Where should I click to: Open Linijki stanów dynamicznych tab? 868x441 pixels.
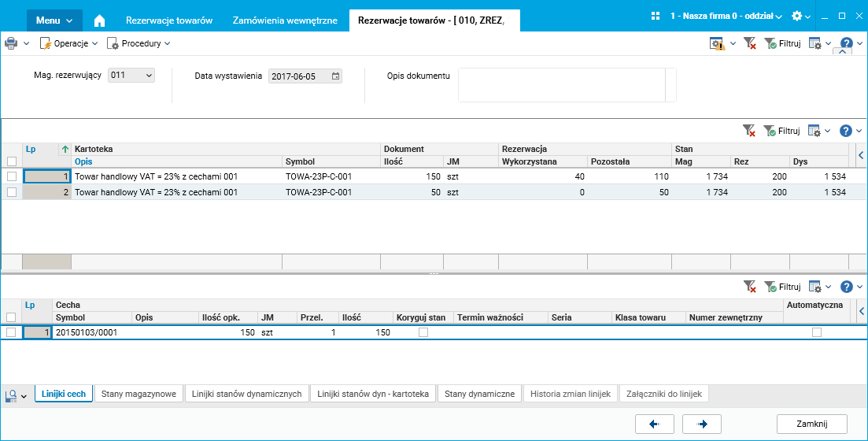click(x=247, y=394)
